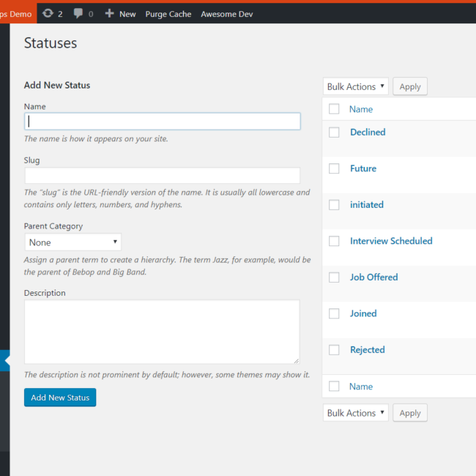
Task: Open the top Bulk Actions dropdown
Action: click(x=355, y=86)
